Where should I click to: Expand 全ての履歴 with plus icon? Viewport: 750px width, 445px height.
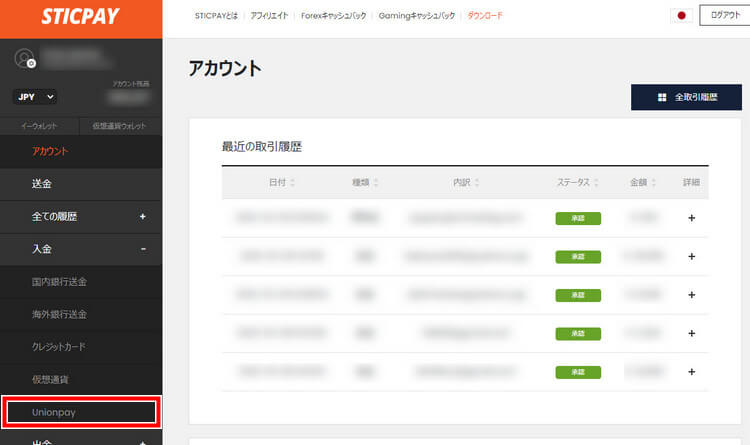click(x=143, y=217)
